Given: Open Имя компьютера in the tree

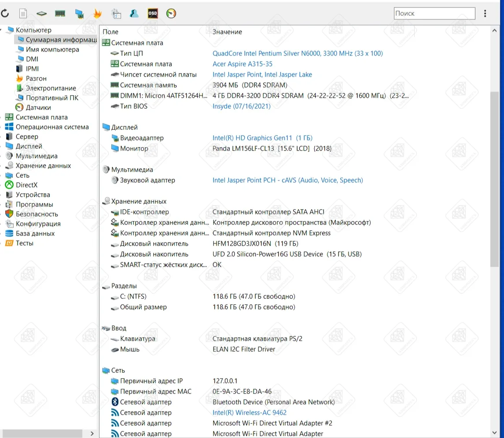Looking at the screenshot, I should tap(52, 49).
